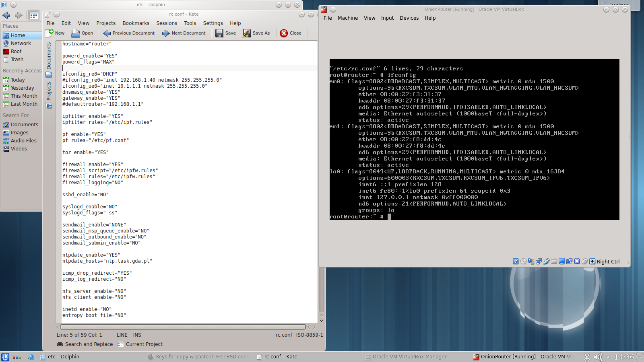Viewport: 644px width, 362px height.
Task: Select Home in Dolphin Places
Action: [21, 35]
